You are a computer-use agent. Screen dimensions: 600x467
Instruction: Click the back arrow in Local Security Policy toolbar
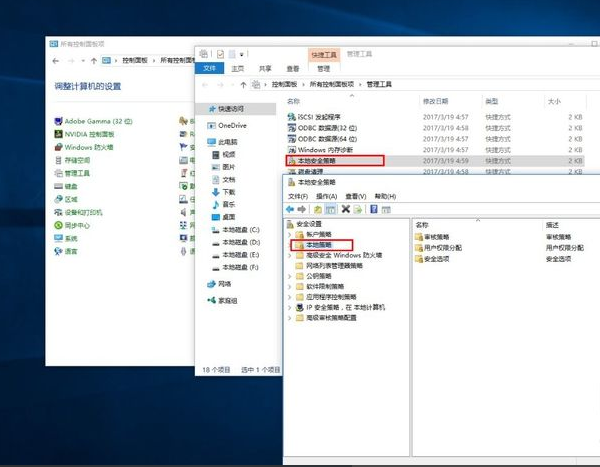289,210
